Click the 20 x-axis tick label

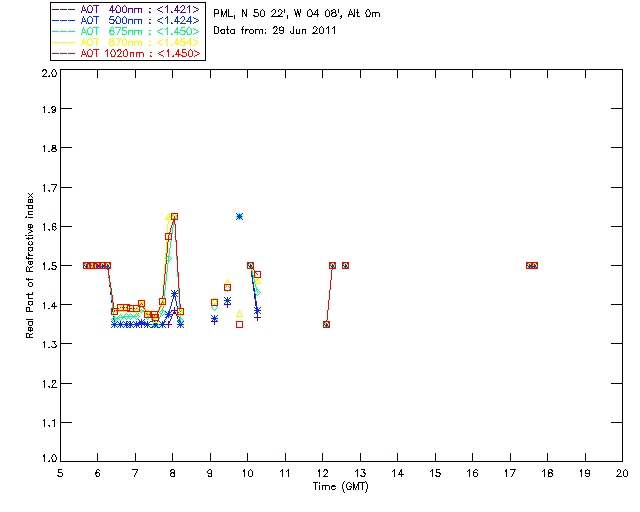pyautogui.click(x=622, y=473)
